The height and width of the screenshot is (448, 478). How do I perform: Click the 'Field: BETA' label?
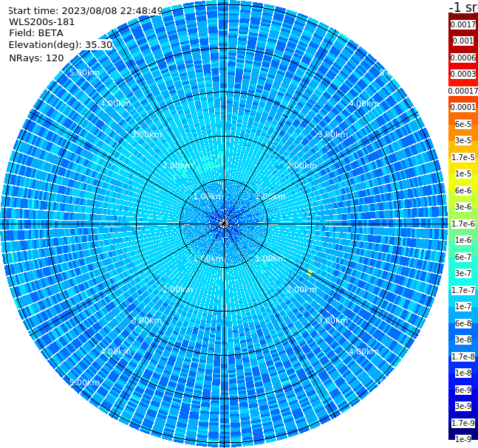click(x=36, y=33)
